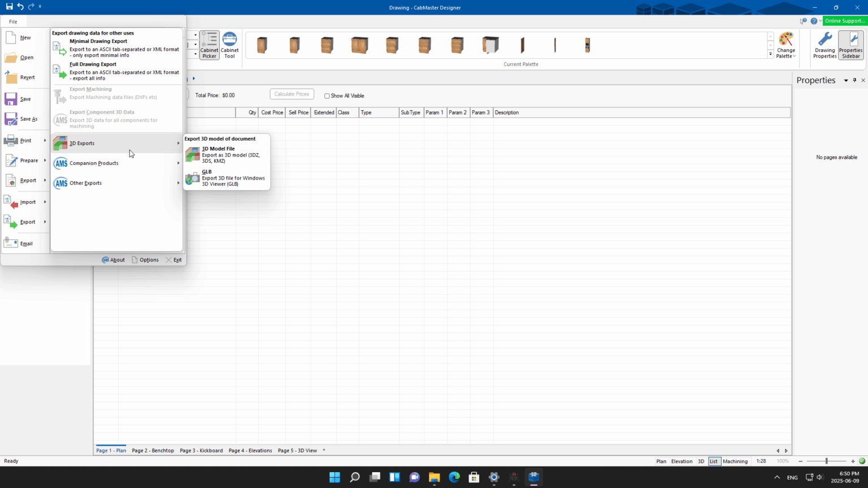Click the Options button in File menu
868x488 pixels.
(145, 260)
